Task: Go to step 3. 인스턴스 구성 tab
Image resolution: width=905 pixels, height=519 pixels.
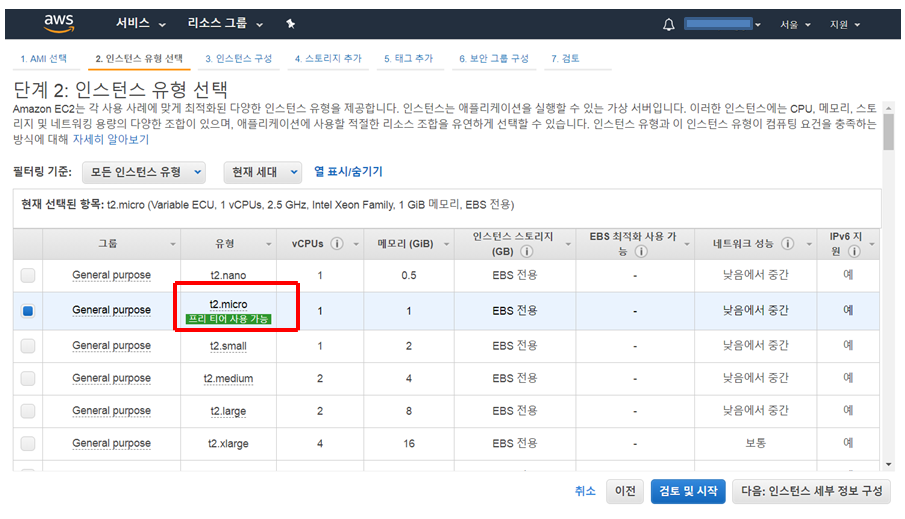Action: (x=238, y=58)
